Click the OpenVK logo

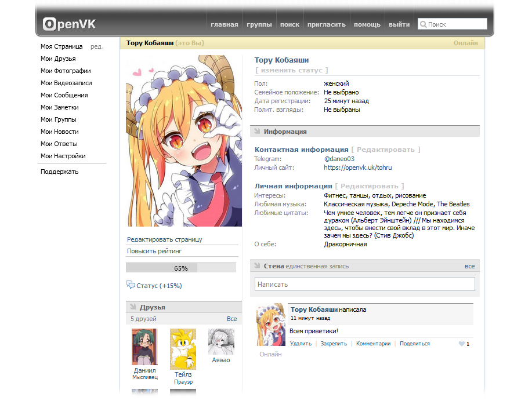pyautogui.click(x=69, y=24)
